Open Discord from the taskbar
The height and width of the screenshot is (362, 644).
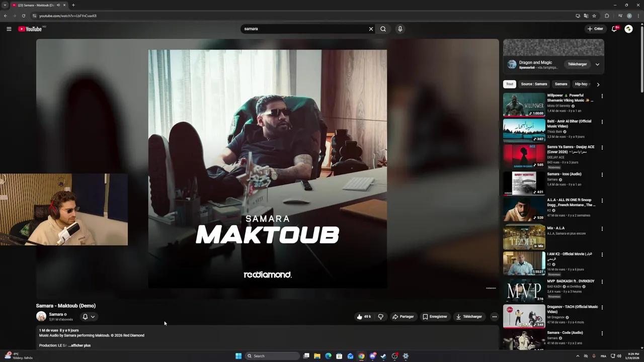pyautogui.click(x=372, y=356)
